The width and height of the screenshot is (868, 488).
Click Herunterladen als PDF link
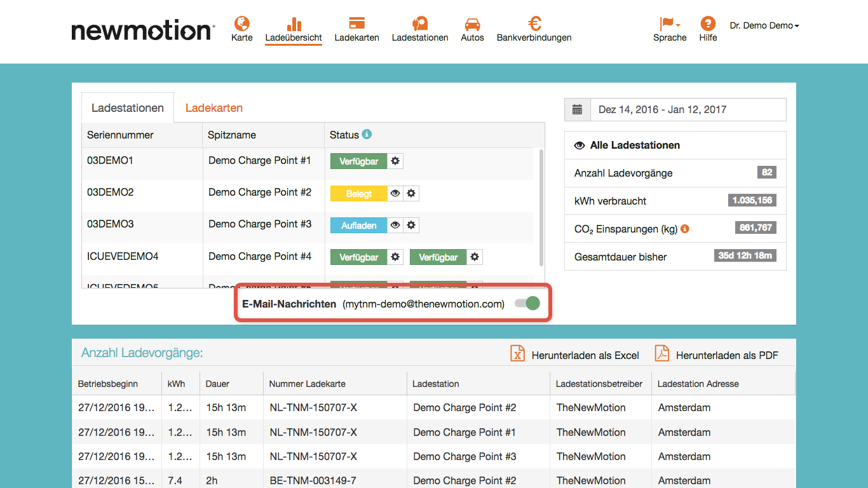coord(716,355)
